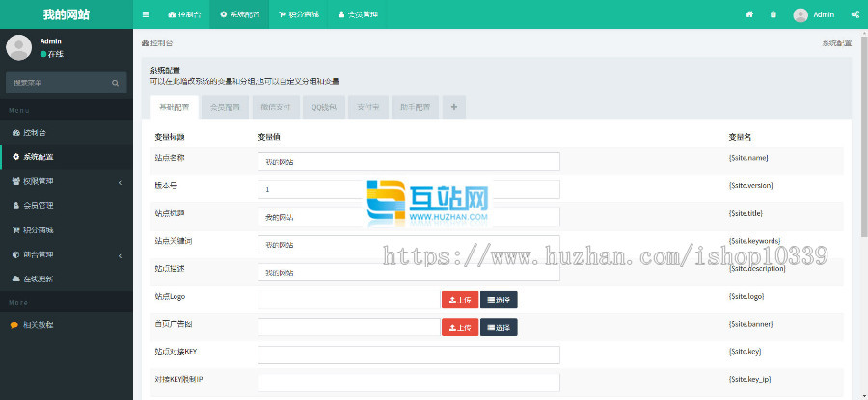
Task: Click the {$site.name} variable name text
Action: click(x=748, y=158)
